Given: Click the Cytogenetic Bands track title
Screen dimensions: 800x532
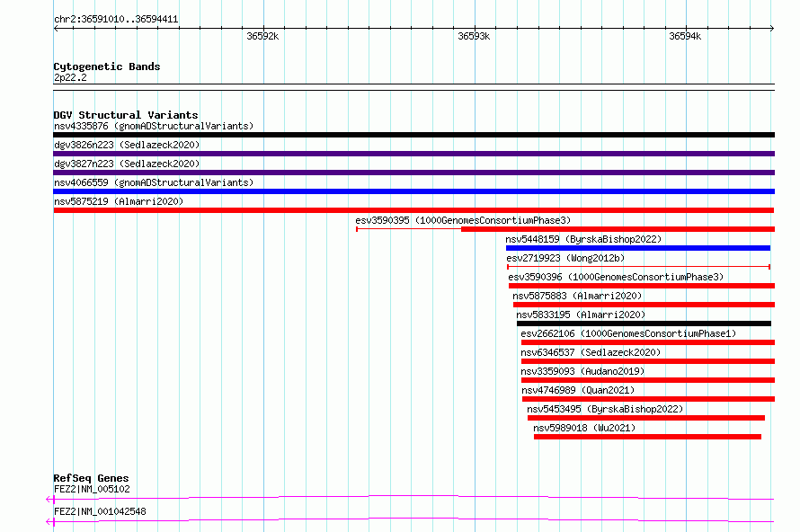Looking at the screenshot, I should [107, 66].
